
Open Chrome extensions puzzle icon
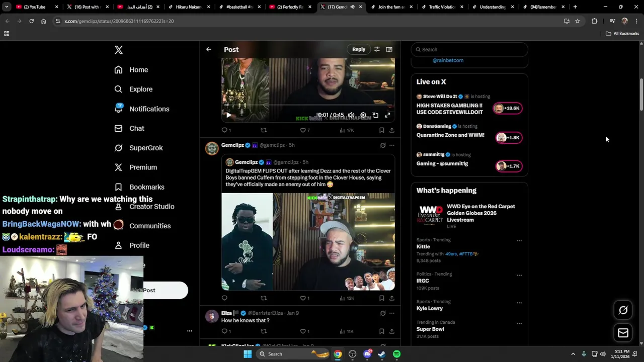[x=595, y=21]
